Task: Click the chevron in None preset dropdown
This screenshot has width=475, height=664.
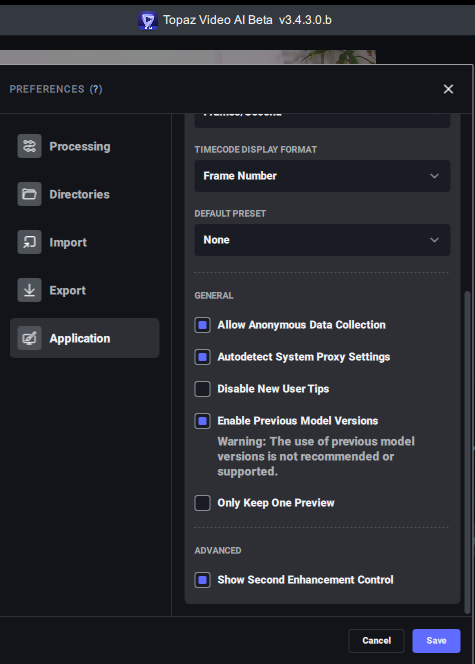Action: pyautogui.click(x=434, y=240)
